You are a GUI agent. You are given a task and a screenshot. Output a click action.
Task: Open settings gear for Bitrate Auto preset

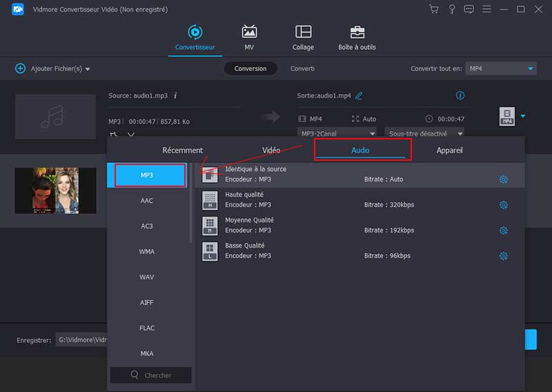pyautogui.click(x=504, y=179)
